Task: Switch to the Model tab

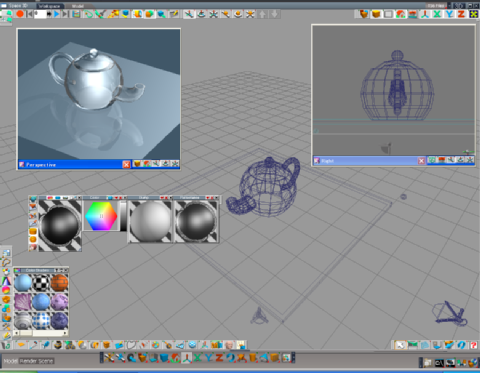Action: point(77,6)
